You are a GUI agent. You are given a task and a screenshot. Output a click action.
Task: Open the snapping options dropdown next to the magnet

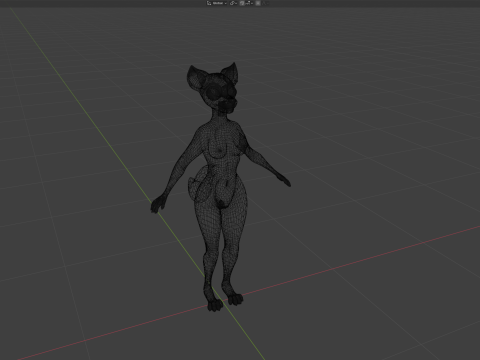click(249, 3)
